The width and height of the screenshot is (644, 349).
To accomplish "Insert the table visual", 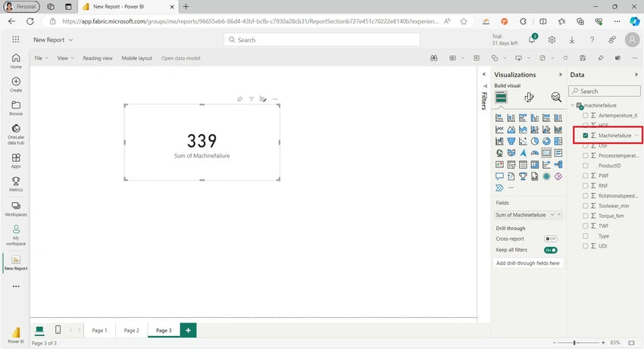I will (x=523, y=164).
